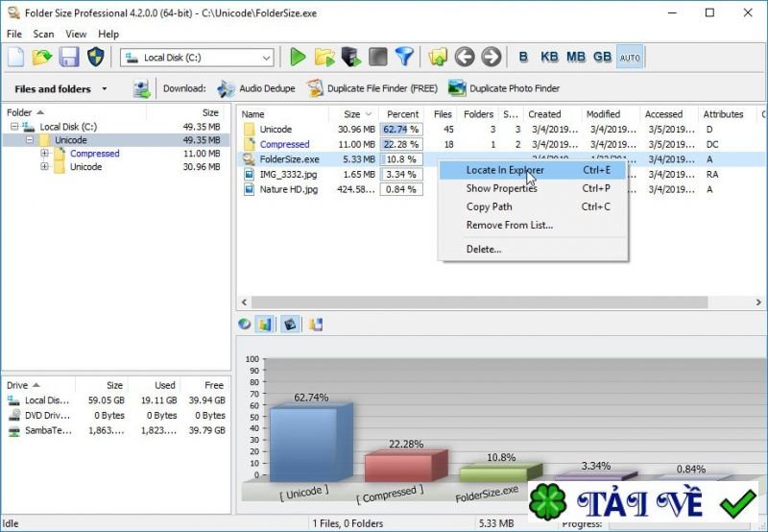The width and height of the screenshot is (768, 532).
Task: Select Nature HD.jpg in file list
Action: (x=289, y=189)
